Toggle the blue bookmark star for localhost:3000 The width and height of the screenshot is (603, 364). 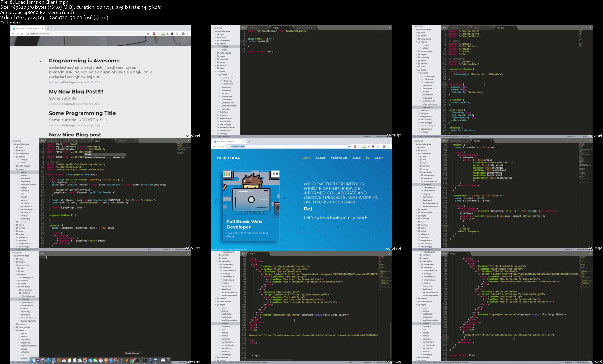[x=349, y=147]
